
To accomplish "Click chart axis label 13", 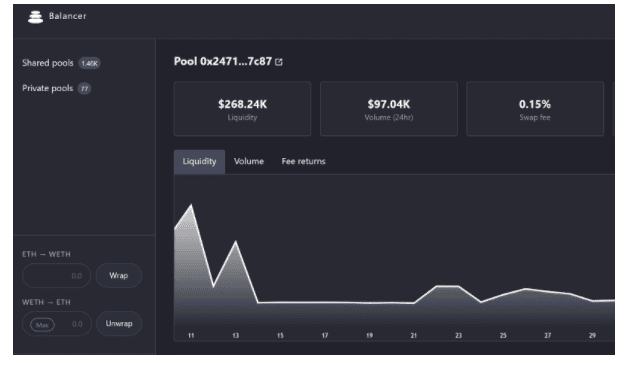I will click(x=236, y=335).
